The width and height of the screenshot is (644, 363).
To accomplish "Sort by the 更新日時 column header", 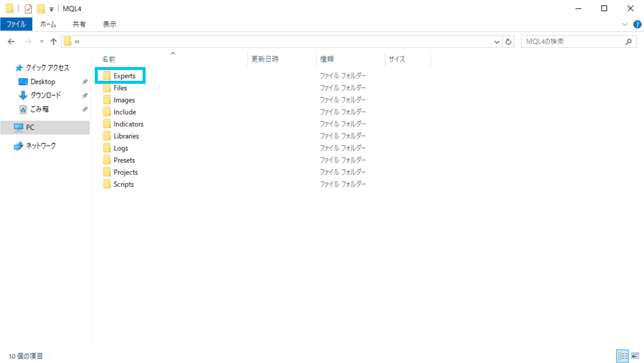I will click(265, 59).
